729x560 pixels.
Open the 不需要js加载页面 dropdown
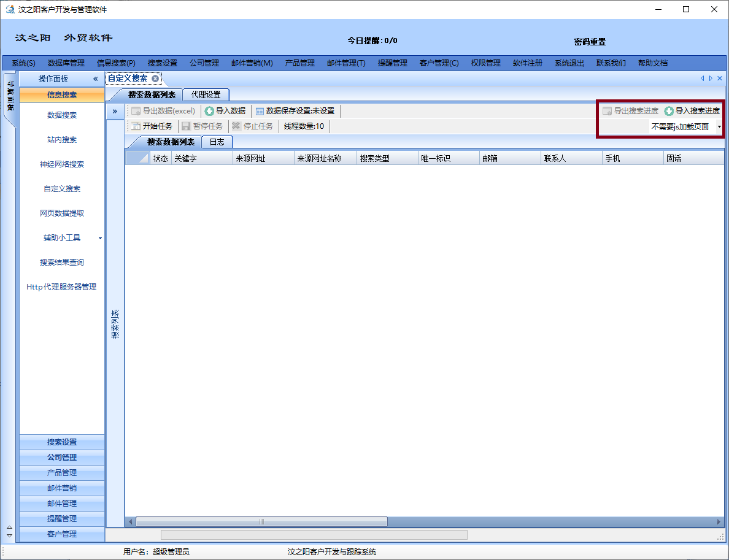pyautogui.click(x=719, y=127)
